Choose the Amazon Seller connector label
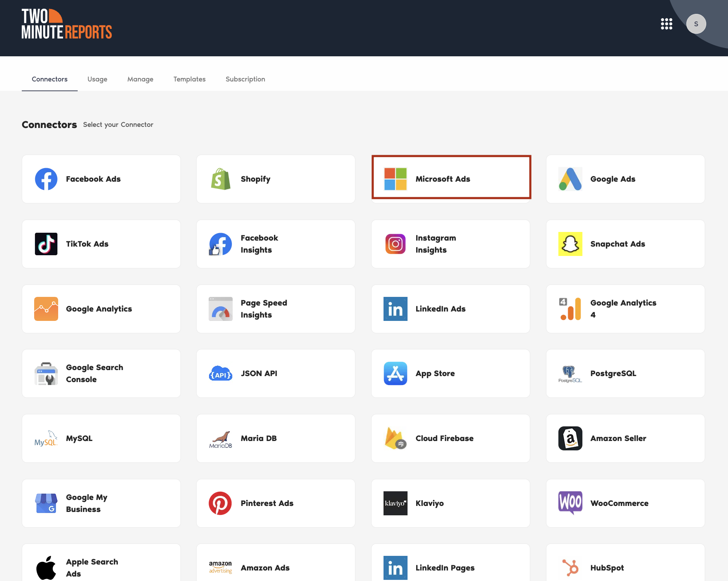 tap(618, 438)
